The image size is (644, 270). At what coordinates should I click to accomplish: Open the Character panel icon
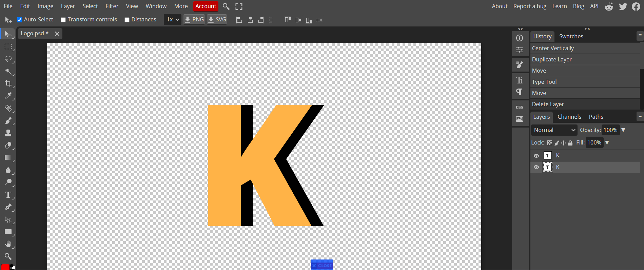[x=520, y=80]
